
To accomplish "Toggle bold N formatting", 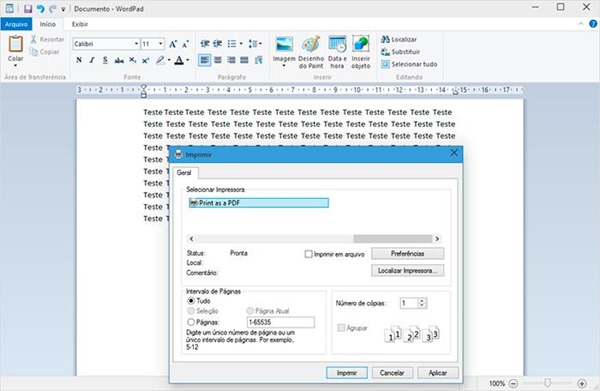I will tap(79, 60).
